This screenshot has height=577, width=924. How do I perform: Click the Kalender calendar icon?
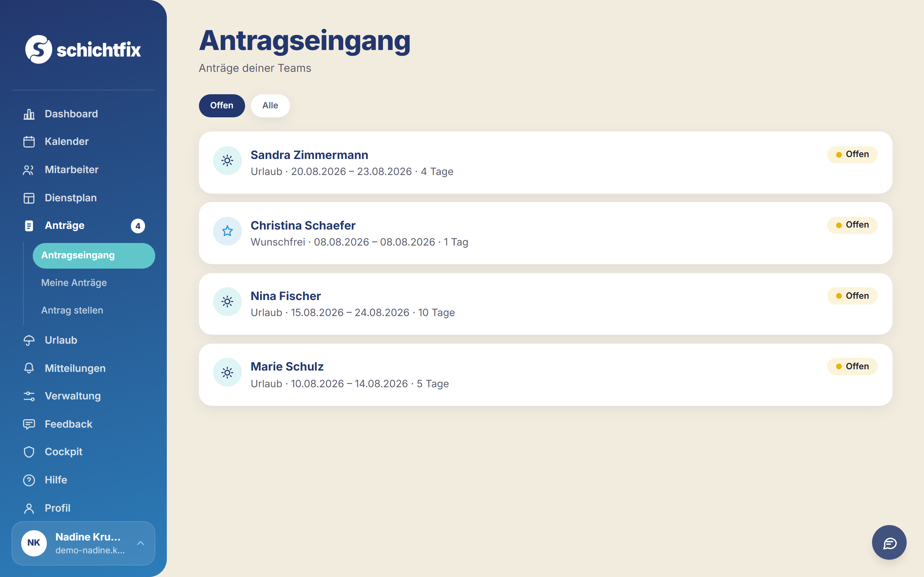pyautogui.click(x=29, y=142)
